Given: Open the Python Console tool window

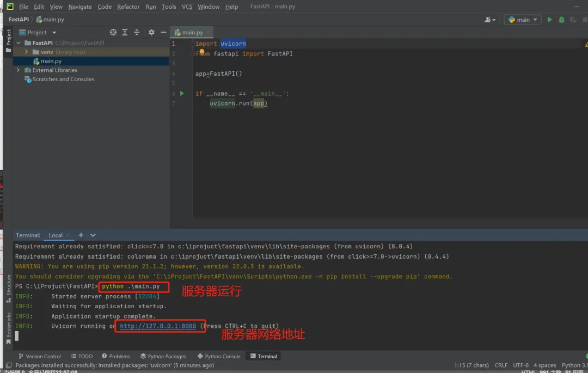Looking at the screenshot, I should [x=219, y=356].
